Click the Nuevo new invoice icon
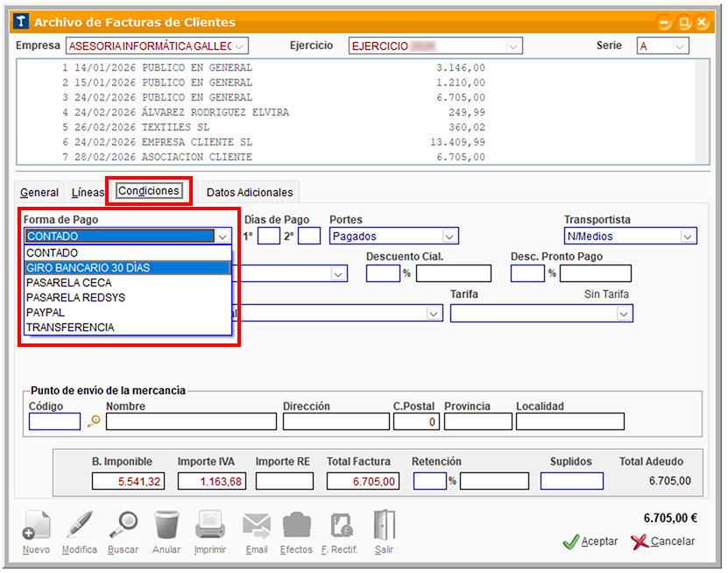The width and height of the screenshot is (728, 573). tap(36, 526)
